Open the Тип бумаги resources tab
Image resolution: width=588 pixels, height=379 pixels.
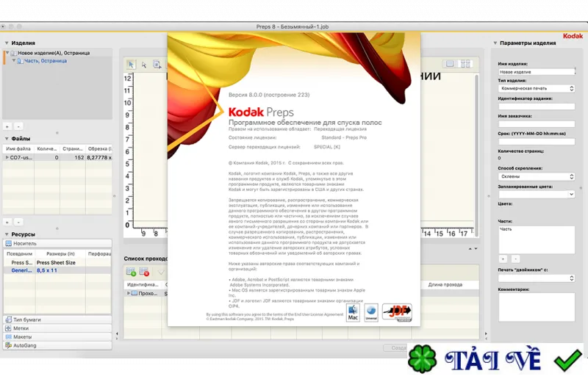[57, 320]
